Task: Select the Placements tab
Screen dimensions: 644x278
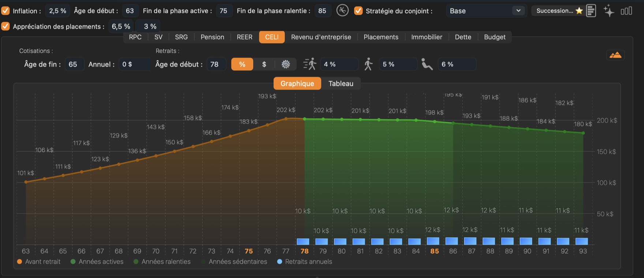Action: (x=381, y=37)
